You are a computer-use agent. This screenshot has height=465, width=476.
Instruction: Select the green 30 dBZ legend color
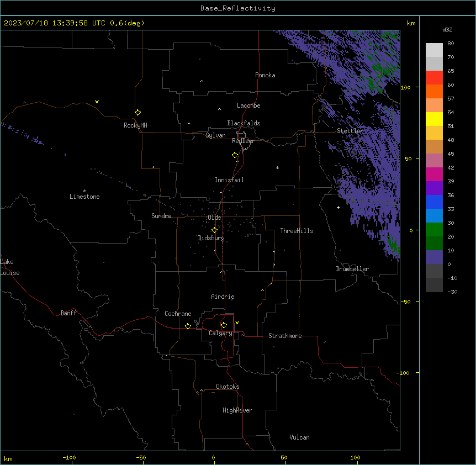click(x=434, y=230)
